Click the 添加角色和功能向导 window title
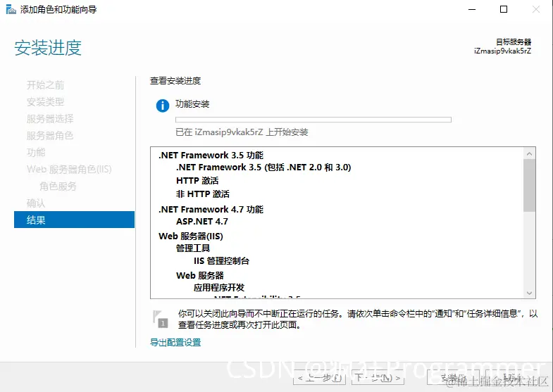 click(x=58, y=10)
